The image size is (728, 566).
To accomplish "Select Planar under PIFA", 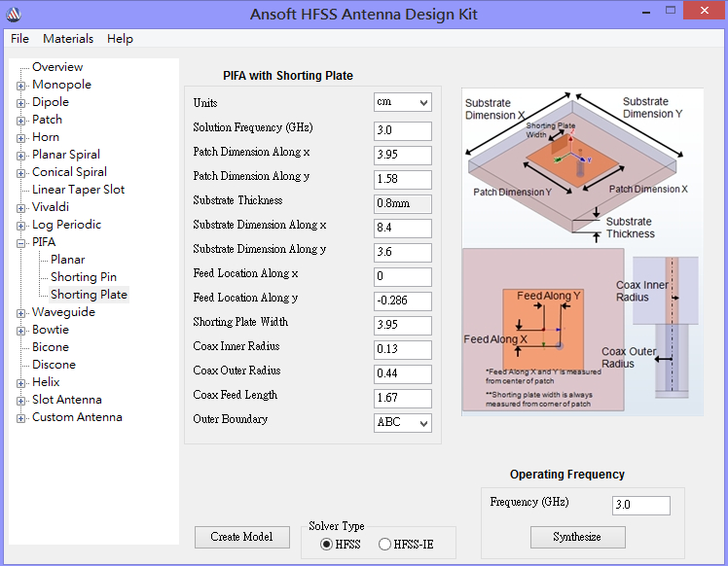I will click(x=68, y=260).
